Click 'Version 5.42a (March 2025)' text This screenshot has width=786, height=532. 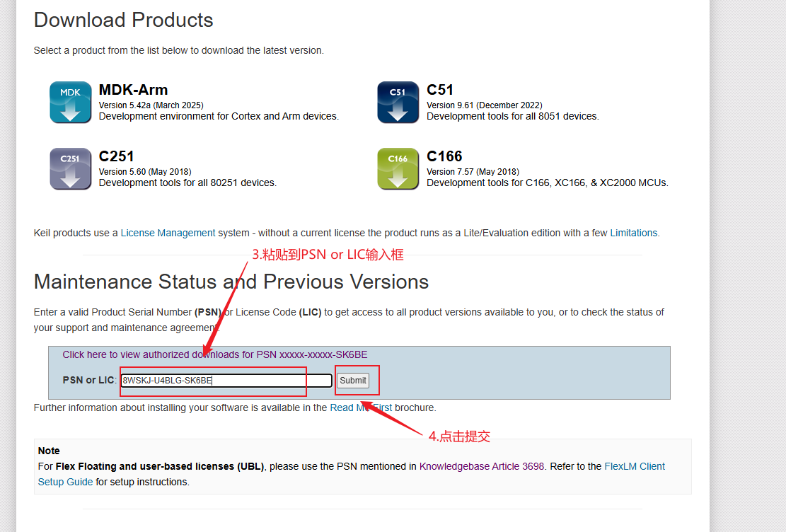pos(151,105)
